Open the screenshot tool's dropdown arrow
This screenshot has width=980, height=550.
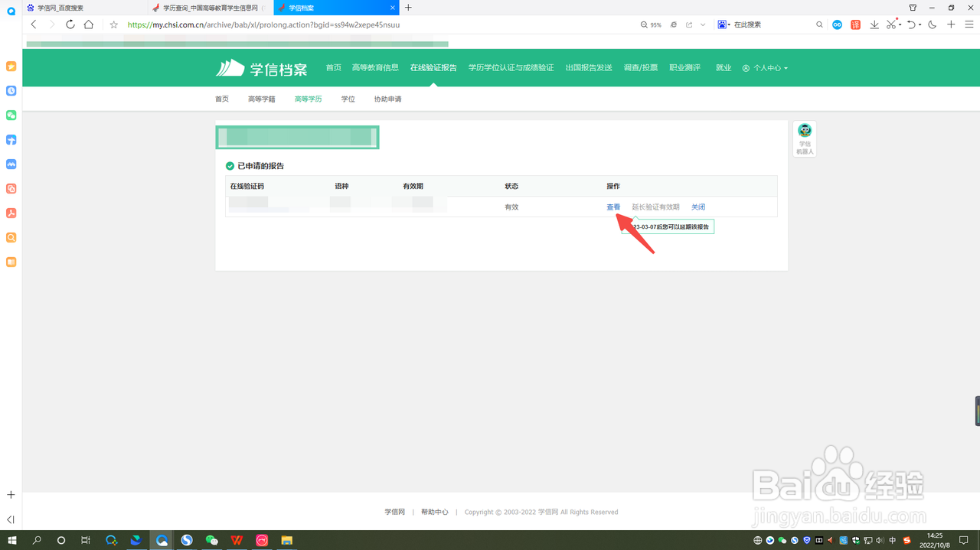pos(900,24)
